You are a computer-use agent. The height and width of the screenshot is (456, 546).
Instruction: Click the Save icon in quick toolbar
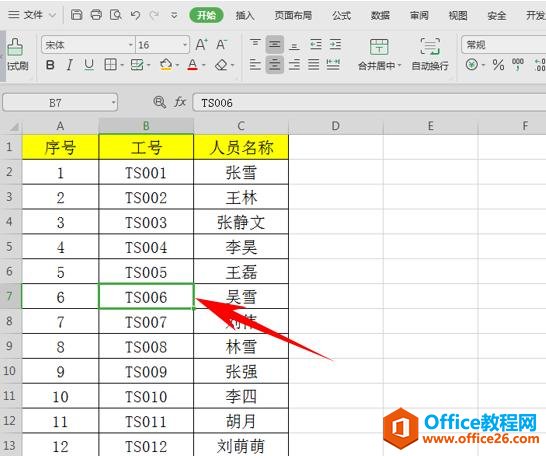[76, 15]
